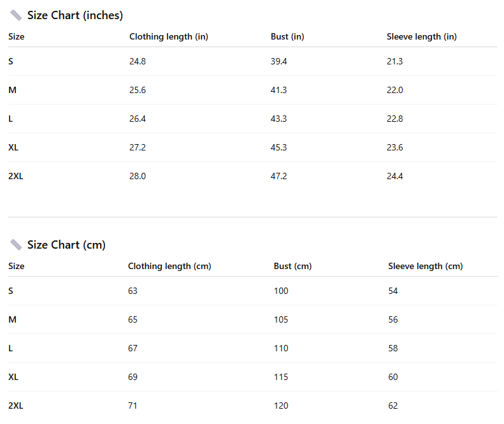Click the 115 cm bust cell

tap(281, 377)
